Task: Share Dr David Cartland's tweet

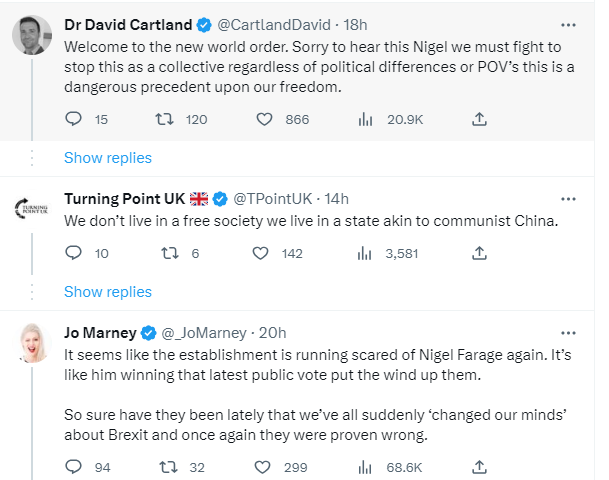Action: coord(479,119)
